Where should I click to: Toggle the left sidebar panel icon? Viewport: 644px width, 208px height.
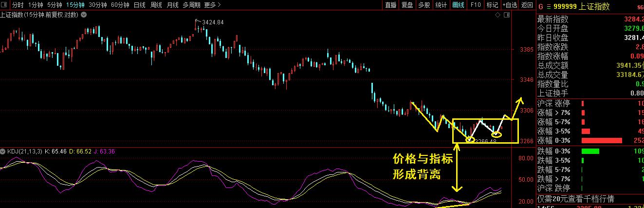4,5
